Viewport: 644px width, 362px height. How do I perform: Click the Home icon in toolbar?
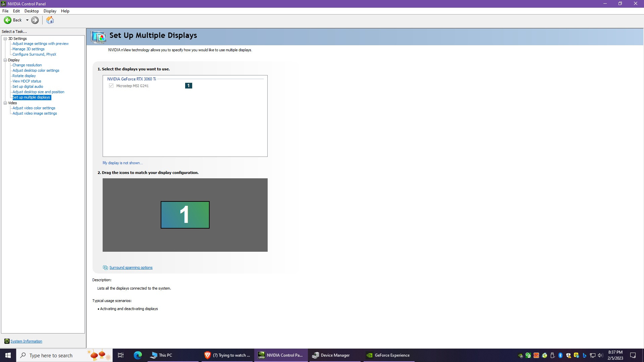point(50,20)
